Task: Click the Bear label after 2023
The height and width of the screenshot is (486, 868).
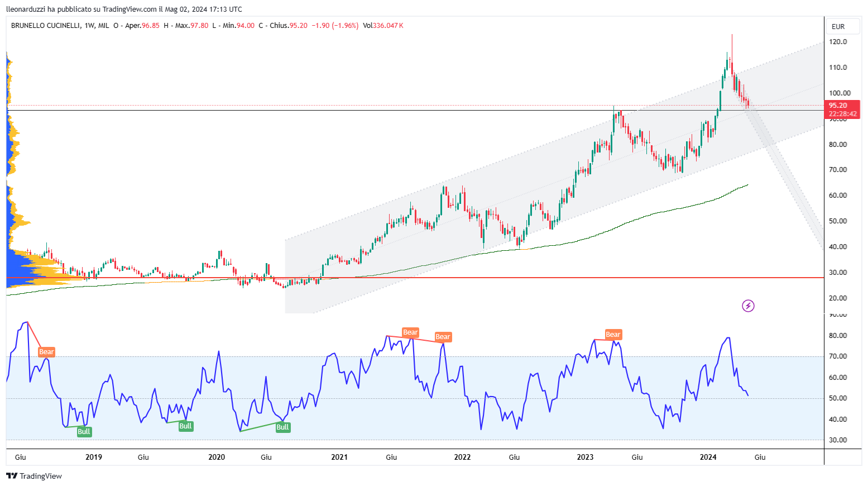Action: point(613,335)
